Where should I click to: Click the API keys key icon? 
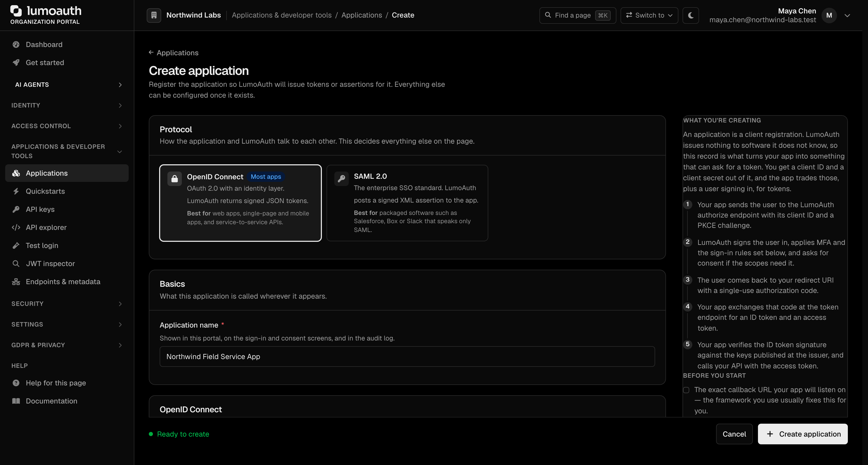pyautogui.click(x=16, y=209)
